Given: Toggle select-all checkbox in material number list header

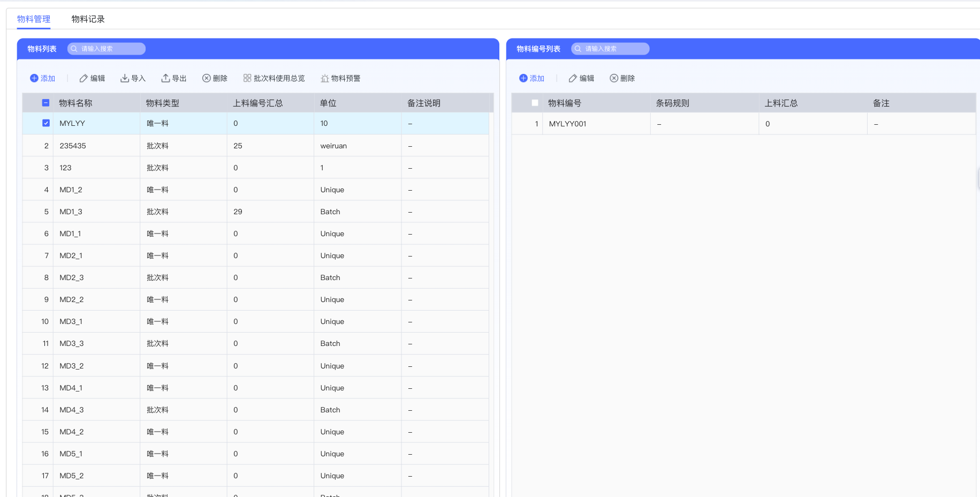Looking at the screenshot, I should (535, 103).
